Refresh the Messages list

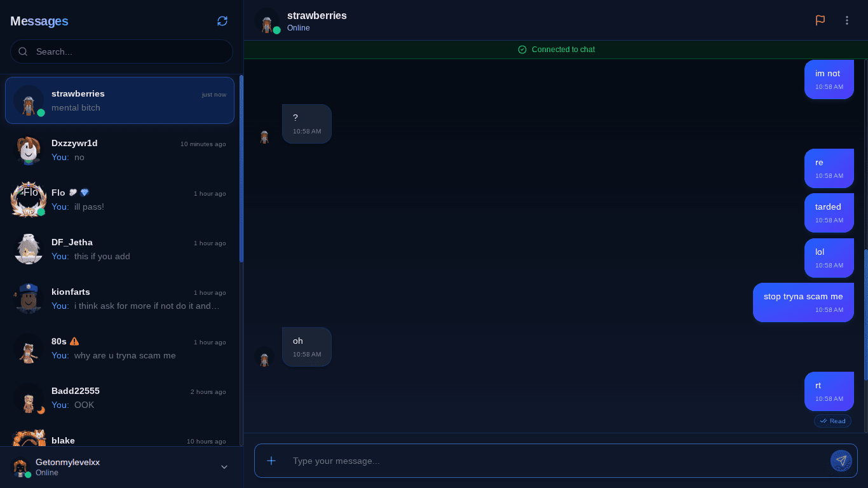222,21
